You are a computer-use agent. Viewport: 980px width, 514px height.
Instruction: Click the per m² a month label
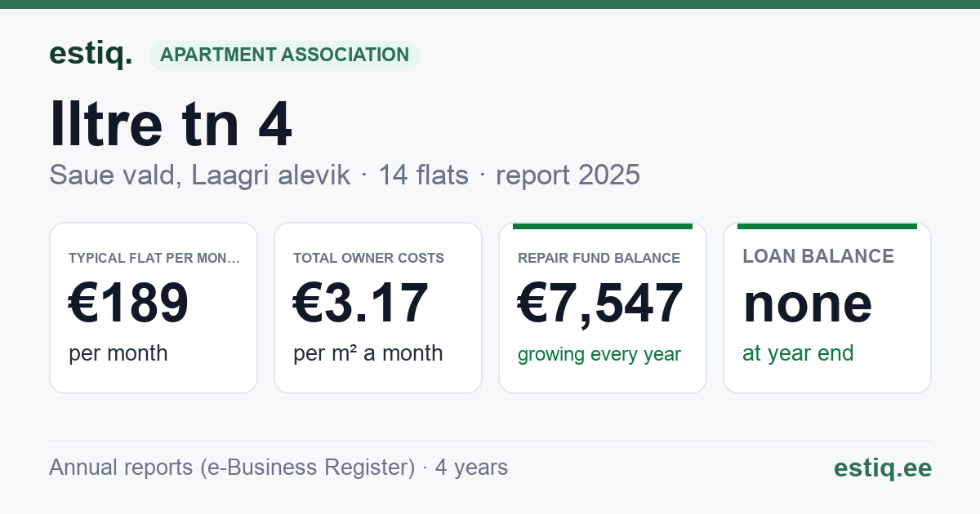tap(367, 353)
